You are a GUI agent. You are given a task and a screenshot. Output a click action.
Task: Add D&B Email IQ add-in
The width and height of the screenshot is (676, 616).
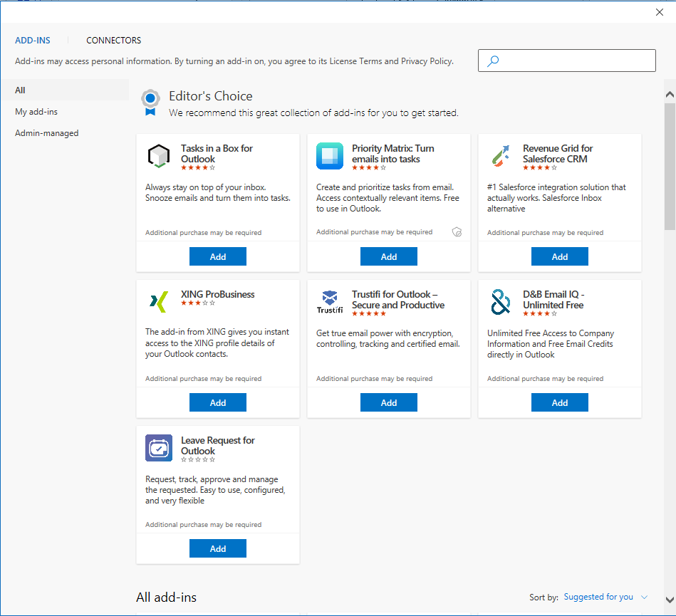(560, 402)
